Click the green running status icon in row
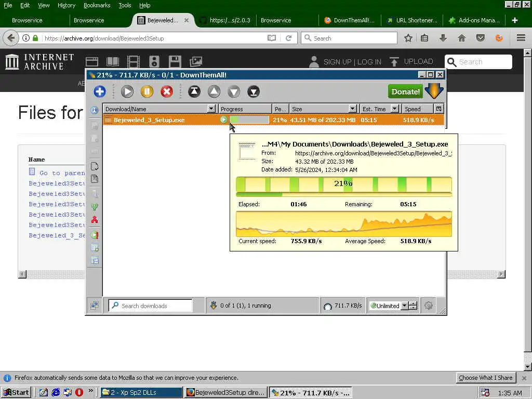This screenshot has width=532, height=399. (x=223, y=120)
